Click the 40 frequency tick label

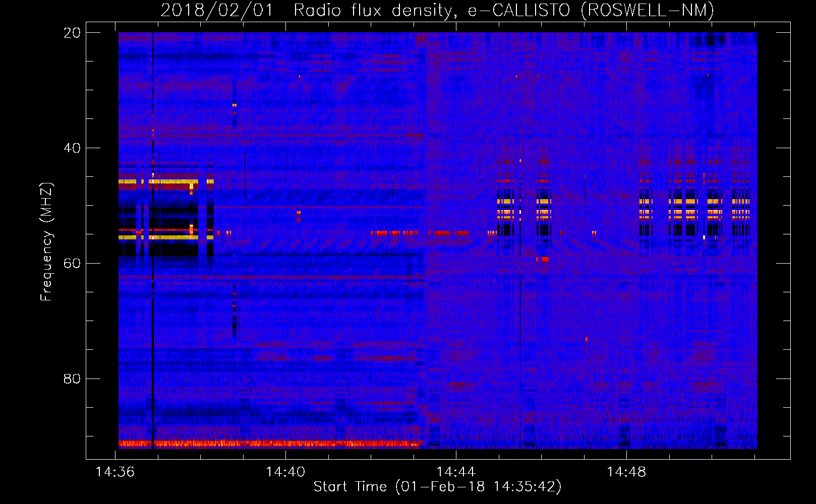(x=72, y=148)
